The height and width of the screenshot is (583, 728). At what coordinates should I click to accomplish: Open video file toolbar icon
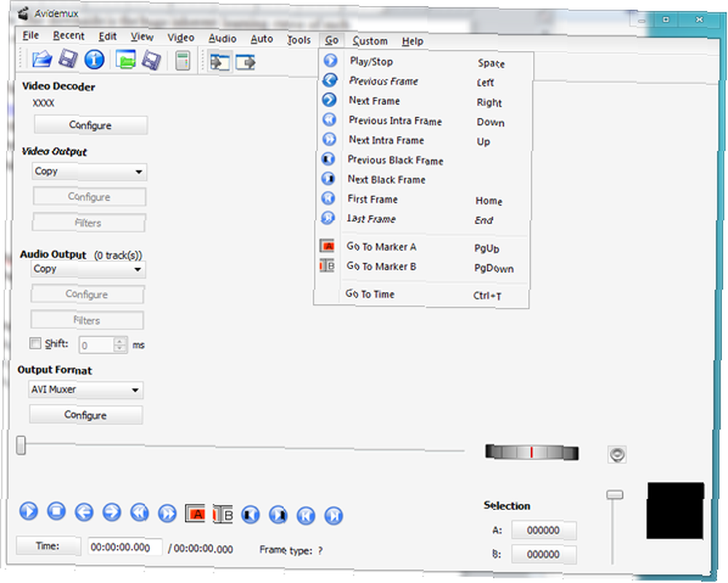click(x=41, y=60)
